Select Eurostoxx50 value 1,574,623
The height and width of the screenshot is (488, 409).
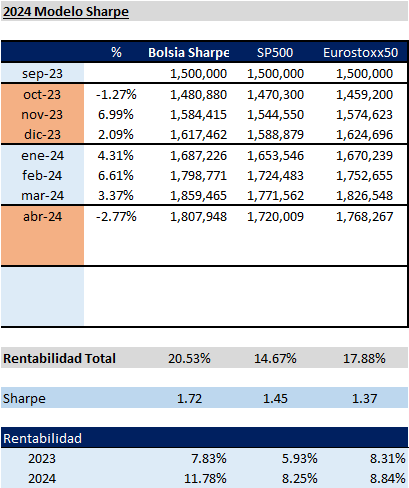[365, 115]
